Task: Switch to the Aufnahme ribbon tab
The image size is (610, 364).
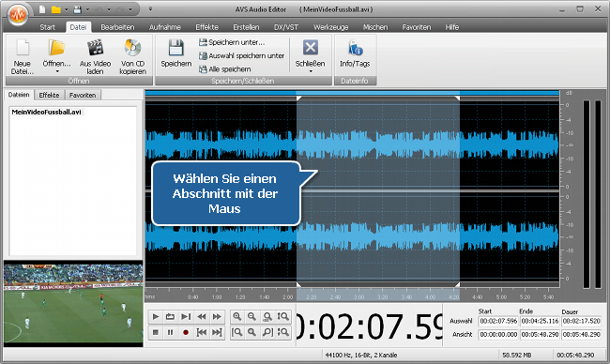Action: (165, 27)
